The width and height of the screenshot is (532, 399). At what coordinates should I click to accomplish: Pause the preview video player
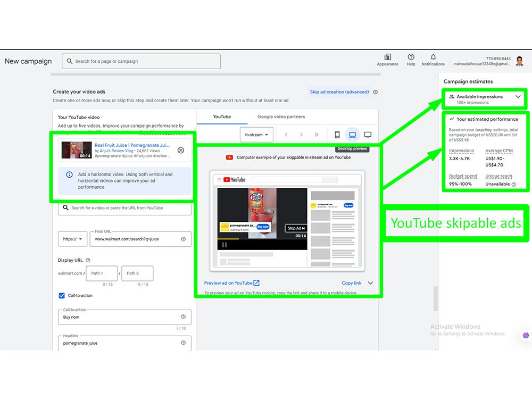[x=225, y=244]
